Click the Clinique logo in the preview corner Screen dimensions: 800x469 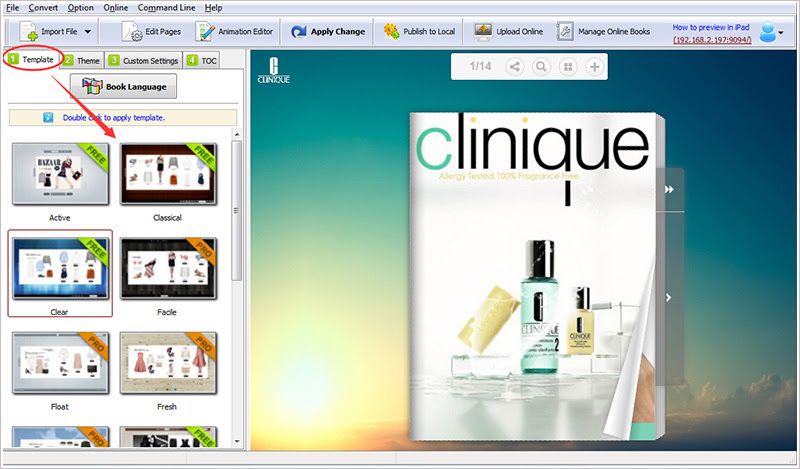273,70
